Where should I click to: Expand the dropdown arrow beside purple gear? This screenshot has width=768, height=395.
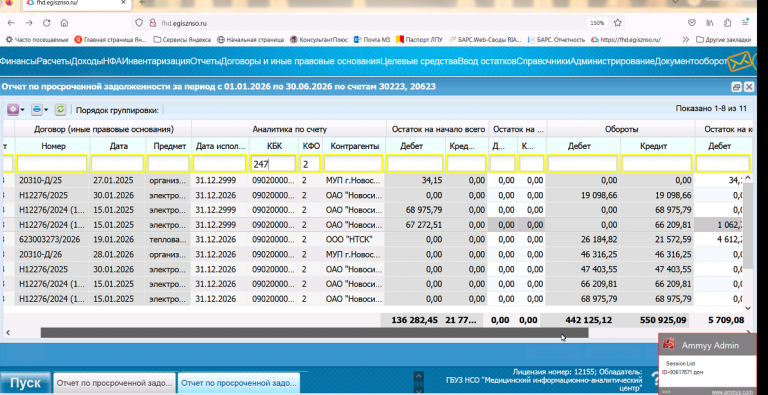pos(23,110)
